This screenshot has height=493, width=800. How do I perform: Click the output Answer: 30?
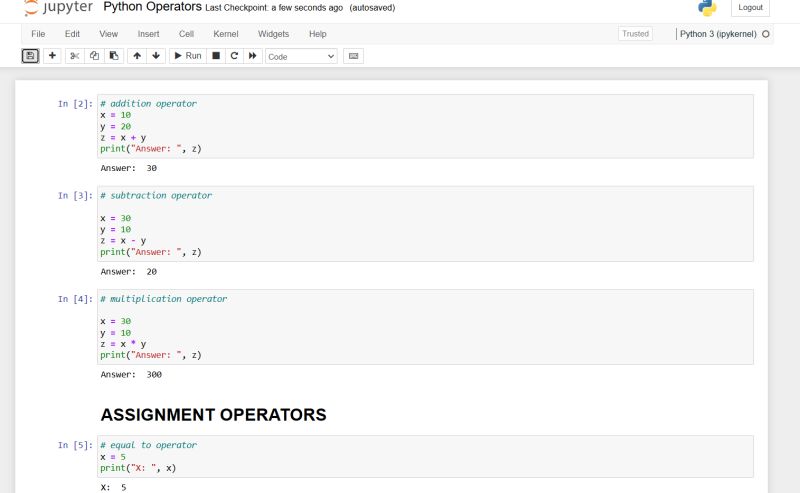click(129, 168)
